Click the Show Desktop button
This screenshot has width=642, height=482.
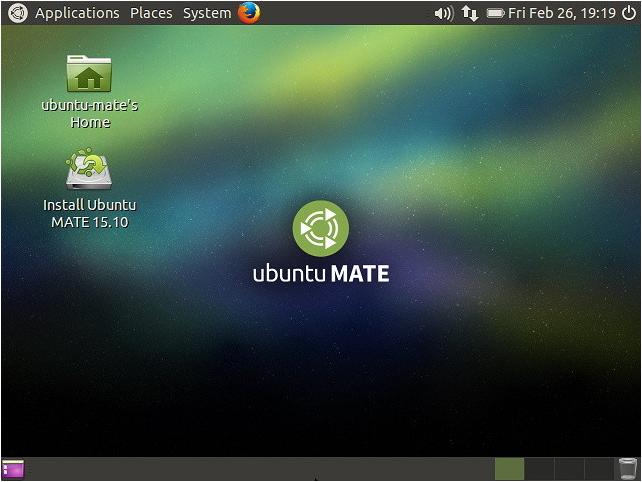pyautogui.click(x=13, y=468)
